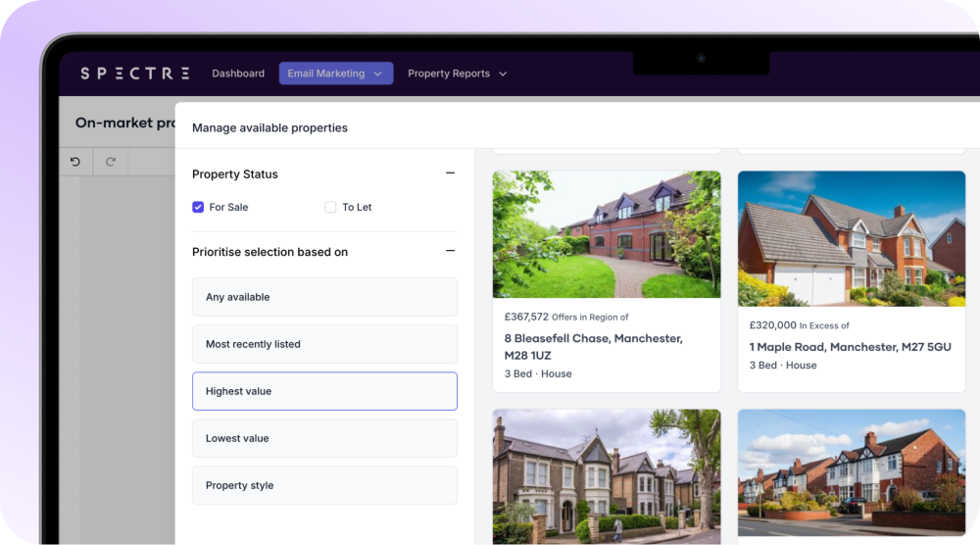Click the undo arrow icon
980x545 pixels.
click(x=75, y=162)
